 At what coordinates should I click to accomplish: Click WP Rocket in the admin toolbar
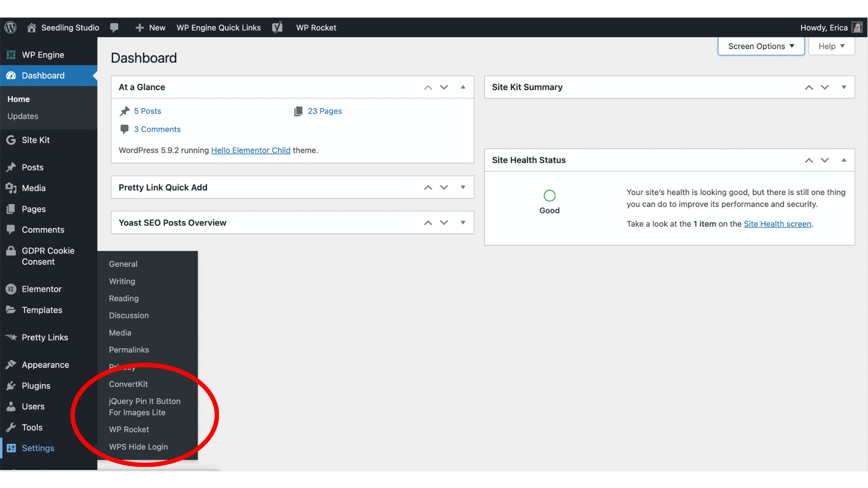(316, 28)
